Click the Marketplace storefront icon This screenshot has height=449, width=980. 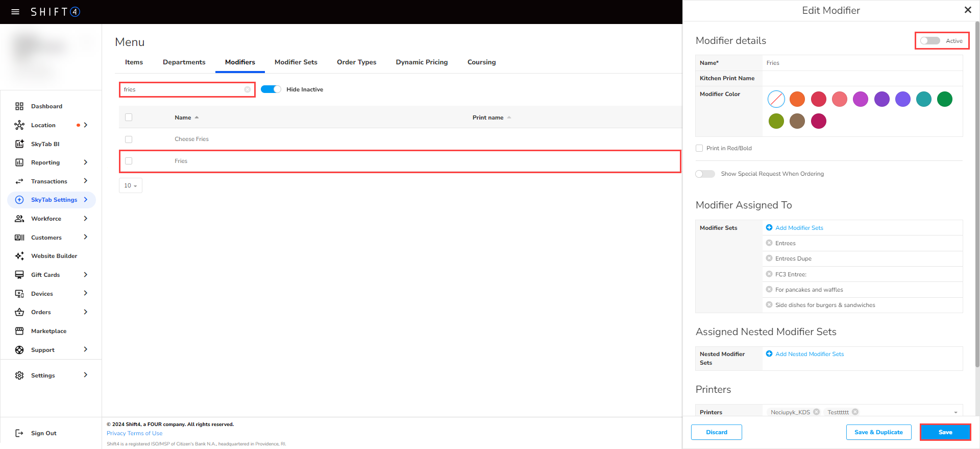tap(19, 331)
